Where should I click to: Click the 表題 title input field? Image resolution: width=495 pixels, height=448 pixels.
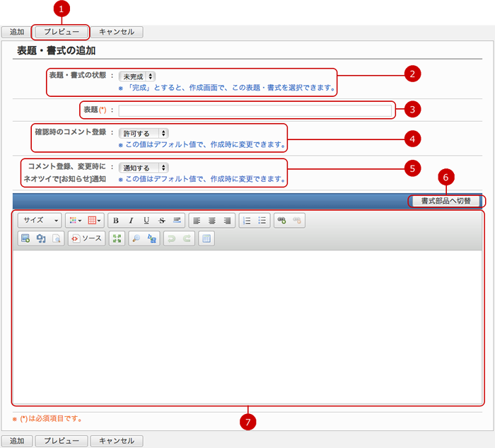tap(255, 110)
